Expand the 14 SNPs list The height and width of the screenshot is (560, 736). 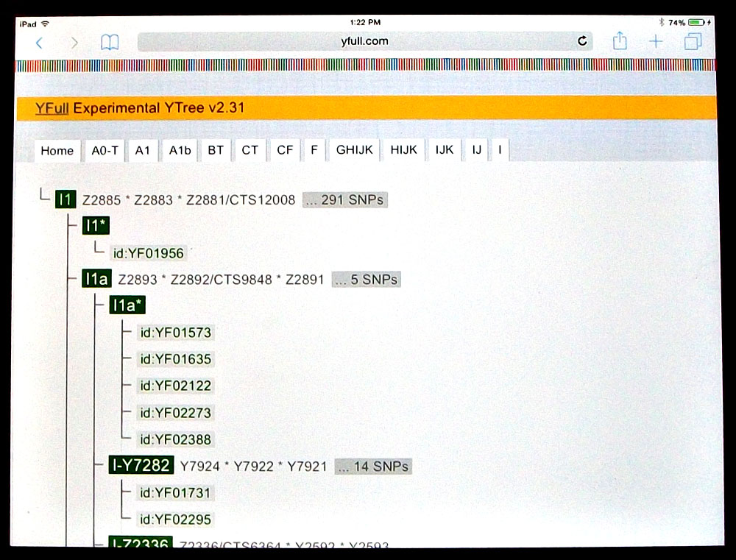[373, 467]
